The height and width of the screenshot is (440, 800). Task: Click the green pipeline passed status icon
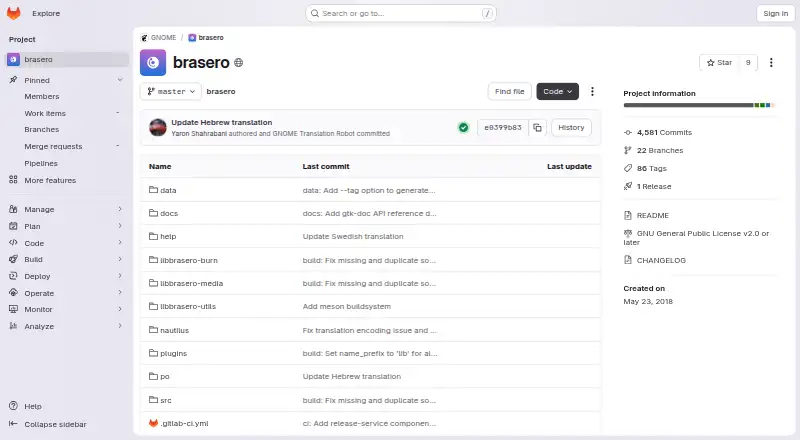click(x=463, y=128)
